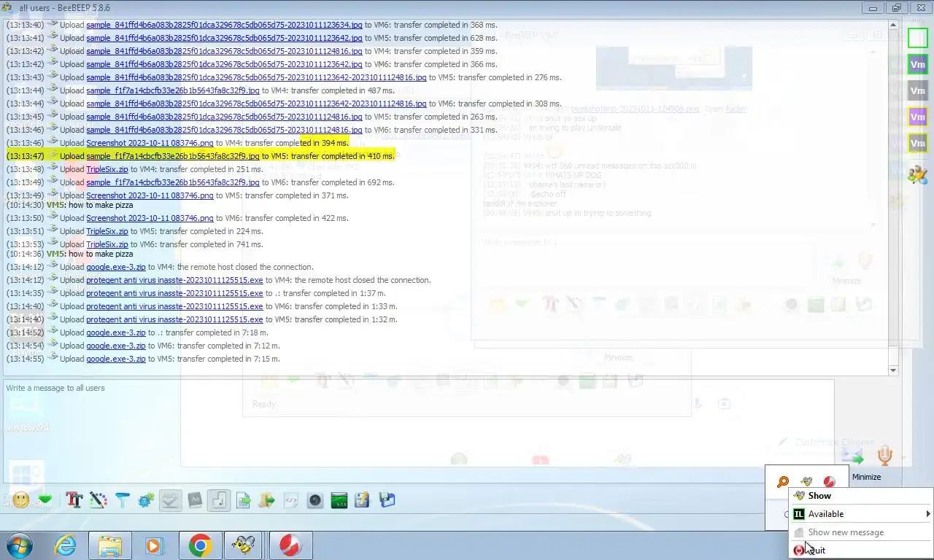The image size is (934, 560).
Task: Click the camera screenshot toolbar icon
Action: pos(315,500)
